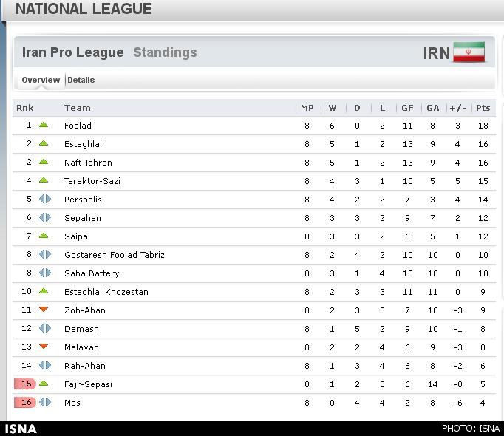Image resolution: width=504 pixels, height=436 pixels.
Task: Switch to the Details tab
Action: [x=81, y=80]
